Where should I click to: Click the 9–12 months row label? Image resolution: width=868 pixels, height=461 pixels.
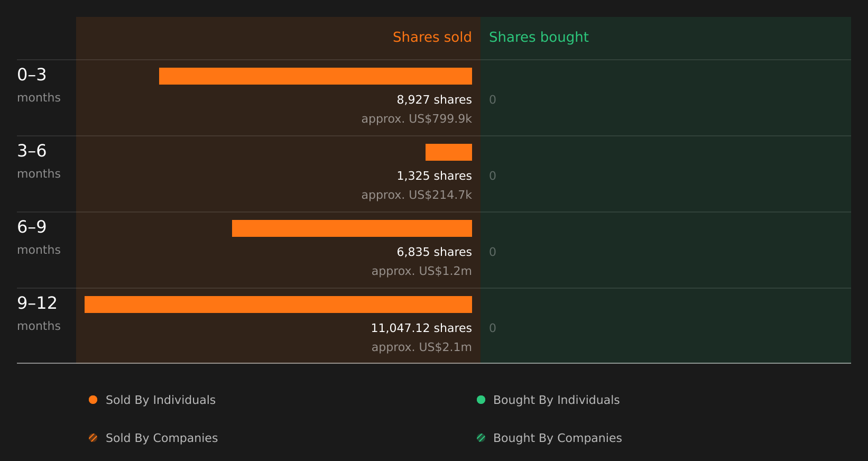point(39,313)
